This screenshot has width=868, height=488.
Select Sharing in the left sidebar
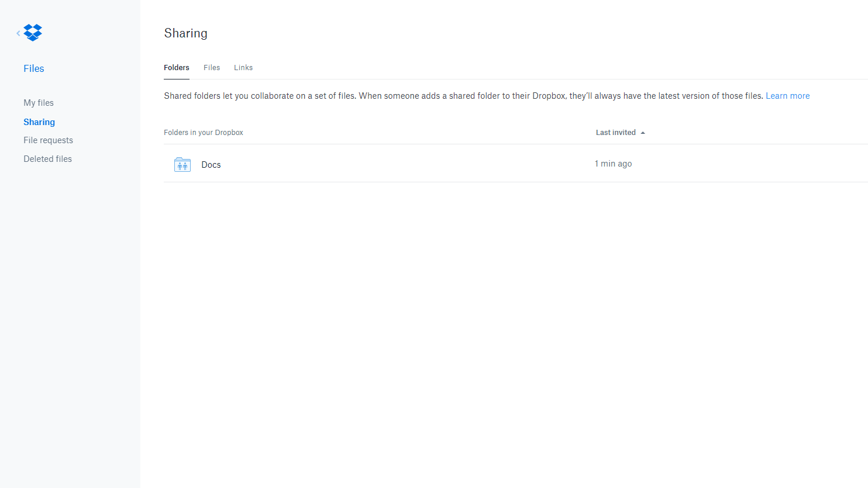coord(39,122)
